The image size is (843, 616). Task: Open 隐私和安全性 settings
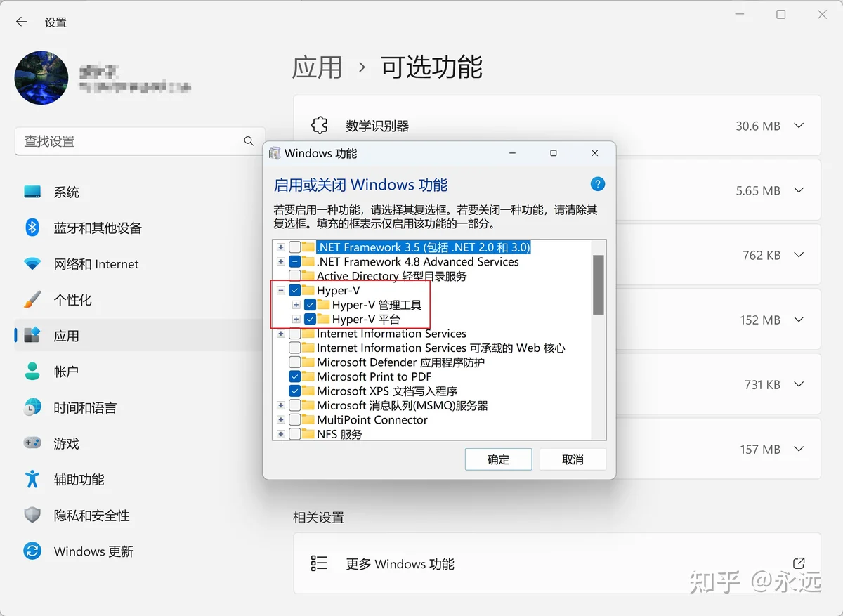coord(139,516)
